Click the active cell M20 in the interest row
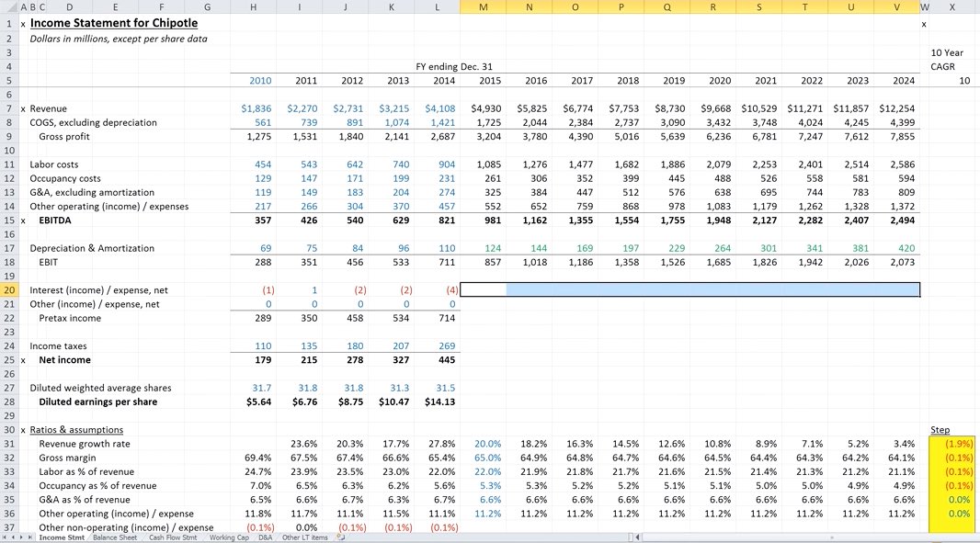This screenshot has width=980, height=543. 484,290
